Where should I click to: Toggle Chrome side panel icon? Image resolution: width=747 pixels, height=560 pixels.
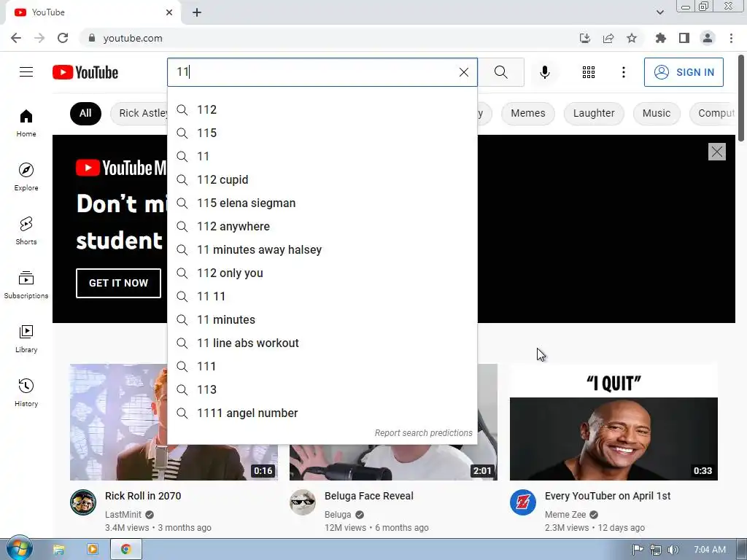(684, 38)
